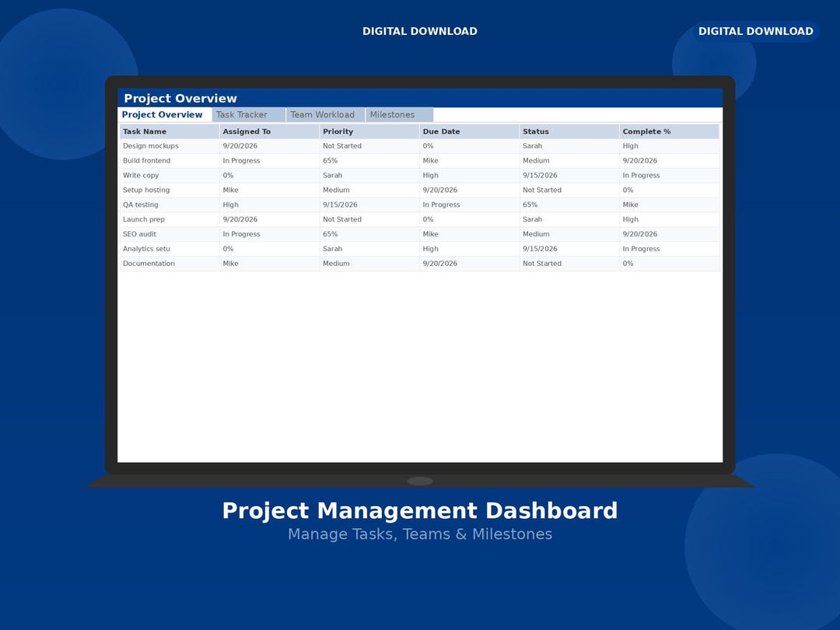Select the Write copy task cell
The width and height of the screenshot is (840, 630).
pyautogui.click(x=170, y=175)
